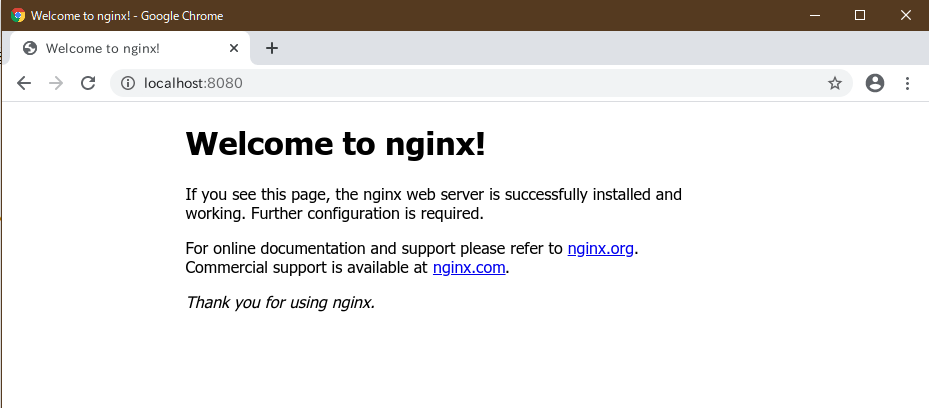Close the Chrome window

[x=905, y=15]
